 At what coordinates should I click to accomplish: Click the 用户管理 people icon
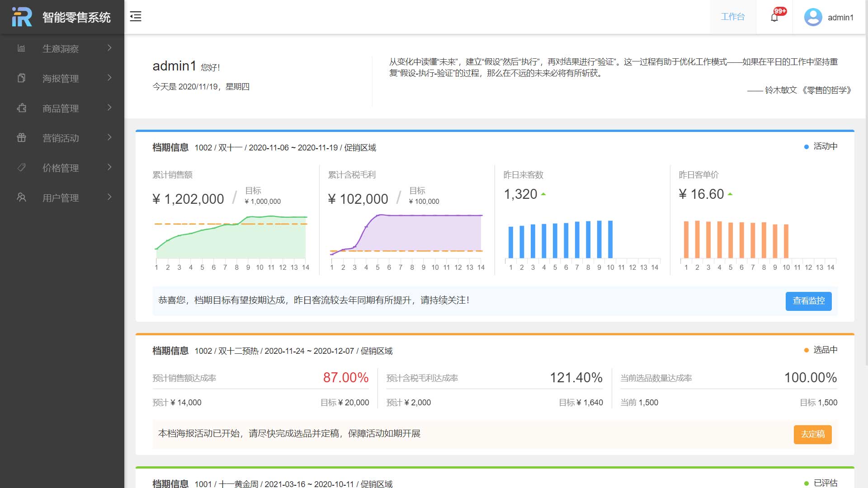pos(21,197)
